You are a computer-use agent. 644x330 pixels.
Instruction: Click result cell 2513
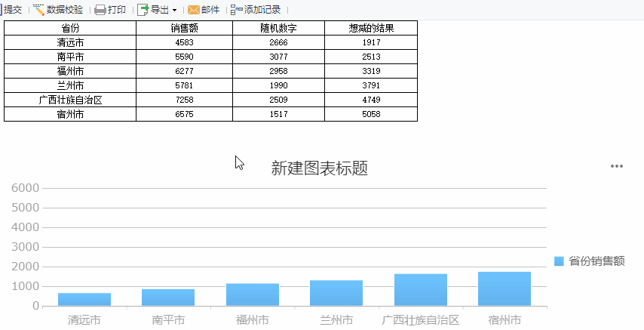[x=371, y=57]
